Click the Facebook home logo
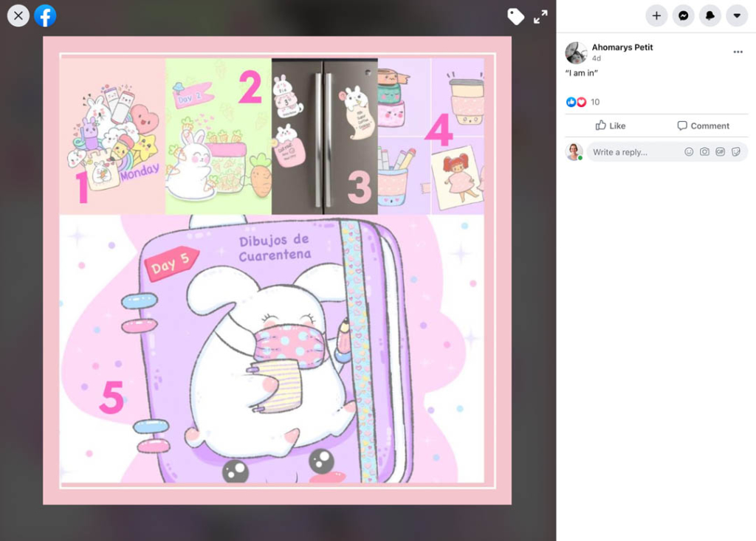Image resolution: width=756 pixels, height=541 pixels. 45,15
